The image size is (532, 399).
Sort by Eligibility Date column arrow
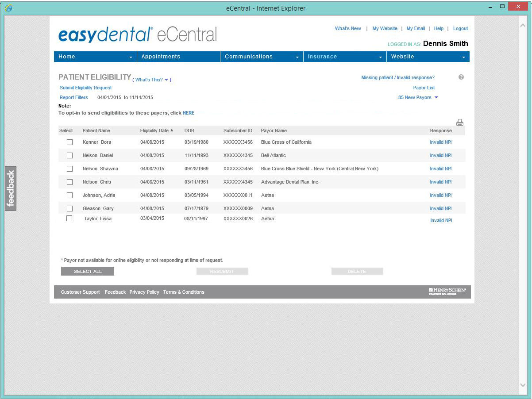coord(172,130)
